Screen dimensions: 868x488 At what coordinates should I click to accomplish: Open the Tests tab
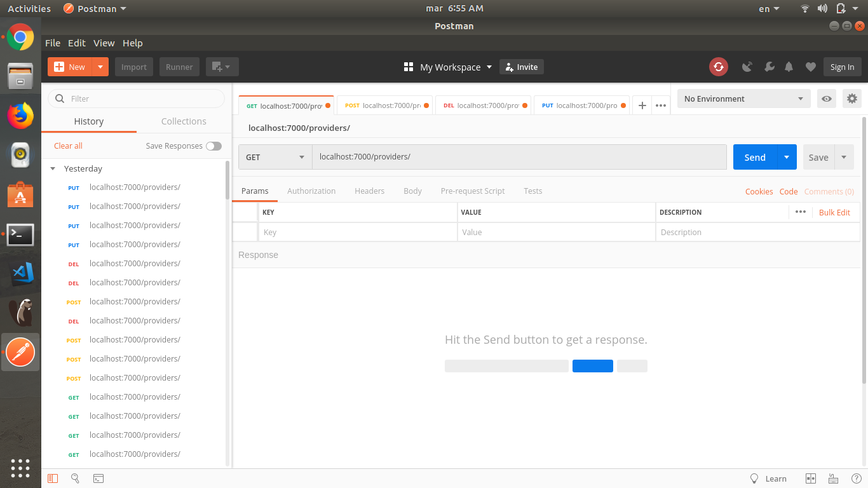click(x=533, y=191)
